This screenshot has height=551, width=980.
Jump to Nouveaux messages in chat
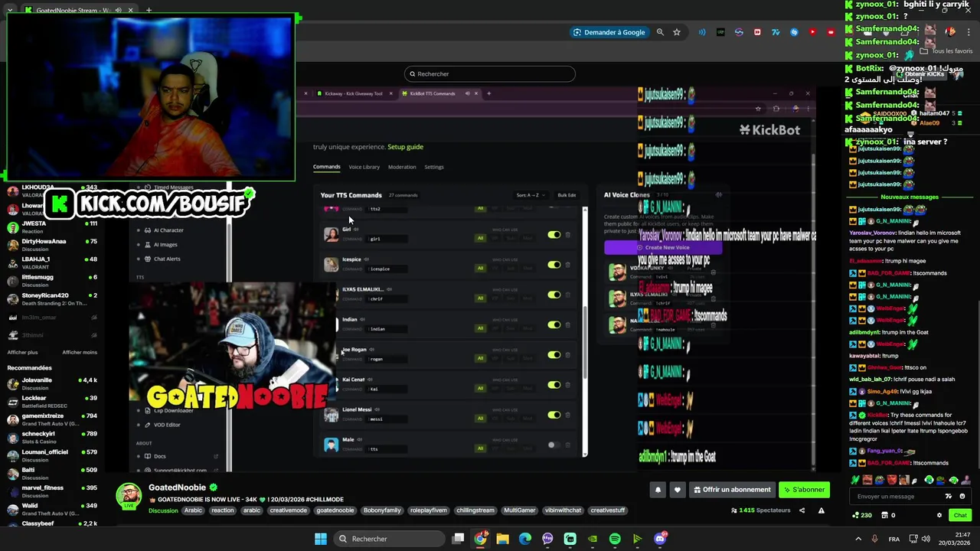tap(910, 197)
